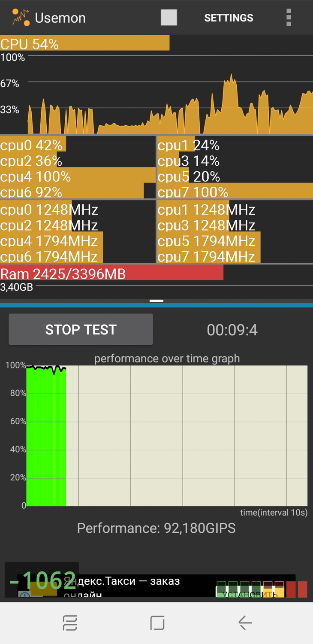Tap the Android home button icon

157,623
